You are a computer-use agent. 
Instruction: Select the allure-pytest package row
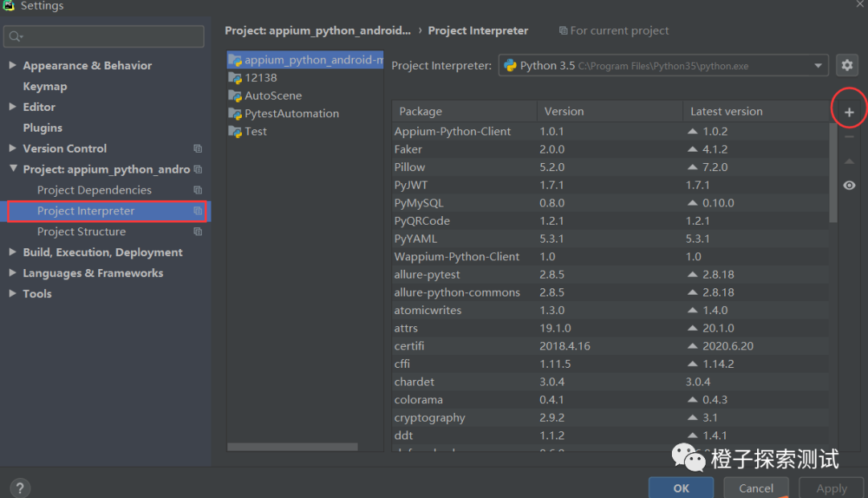coord(610,275)
